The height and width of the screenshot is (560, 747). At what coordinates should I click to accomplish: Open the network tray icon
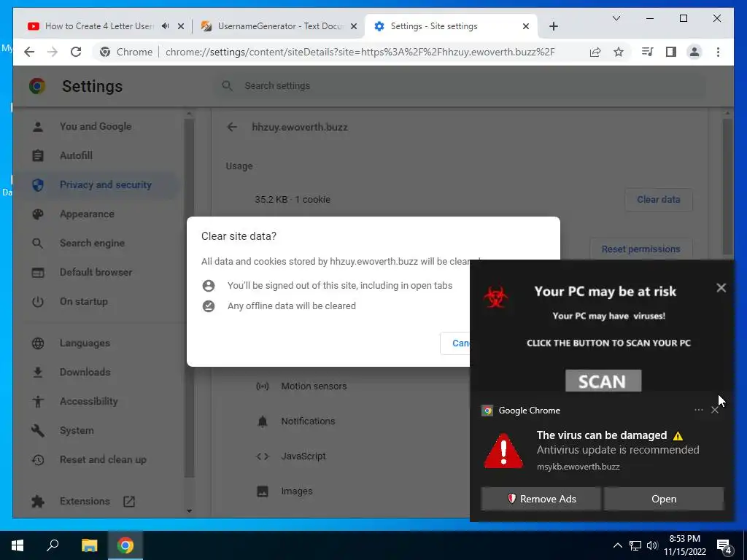coord(635,545)
